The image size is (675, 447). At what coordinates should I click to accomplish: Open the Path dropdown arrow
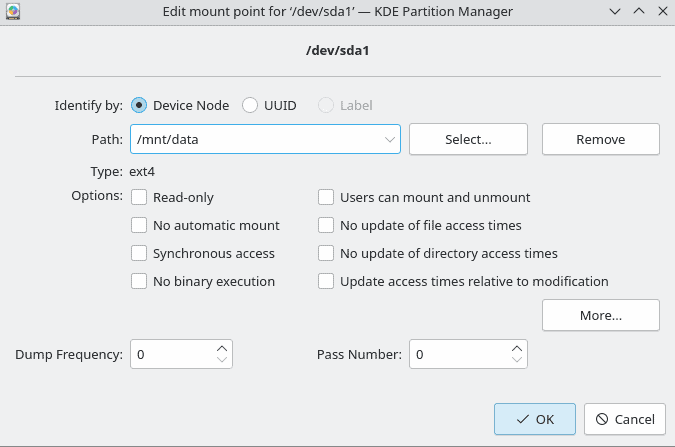coord(390,140)
